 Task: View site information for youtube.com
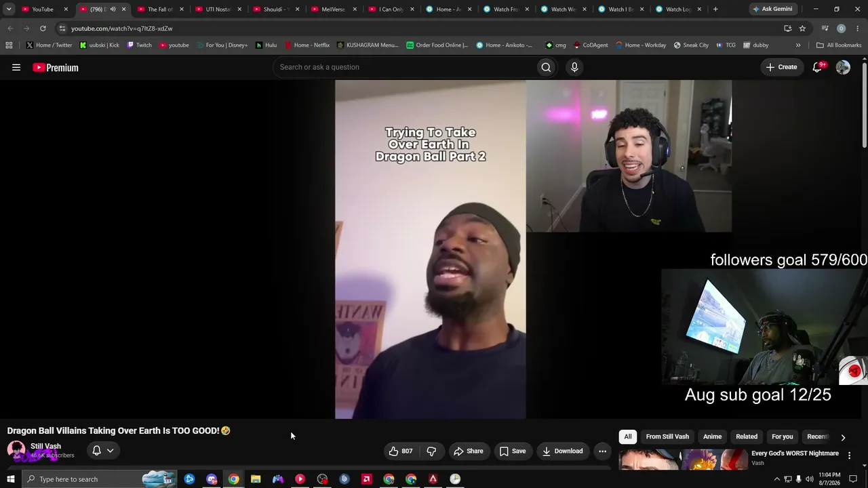[62, 28]
